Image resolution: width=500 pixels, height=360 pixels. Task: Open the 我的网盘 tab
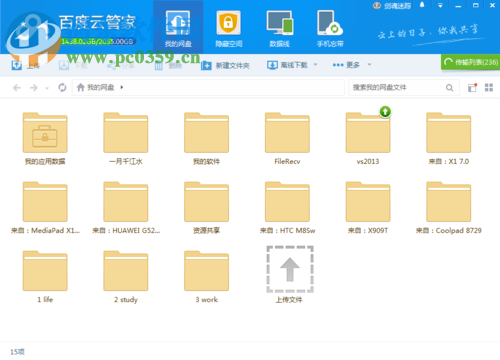(x=178, y=28)
